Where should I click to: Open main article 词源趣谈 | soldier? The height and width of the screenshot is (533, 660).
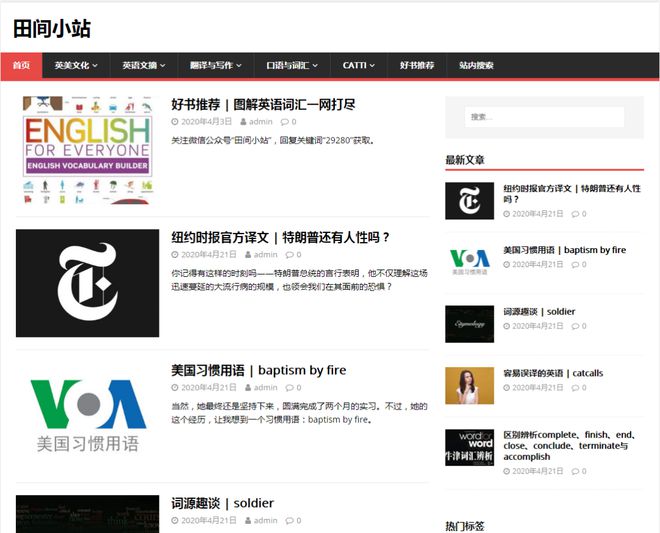coord(222,503)
